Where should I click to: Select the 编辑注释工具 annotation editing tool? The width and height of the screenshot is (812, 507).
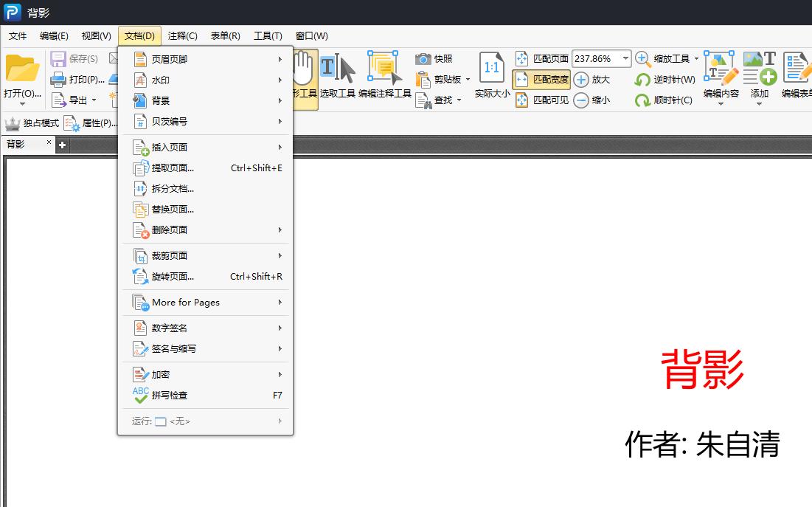point(383,70)
